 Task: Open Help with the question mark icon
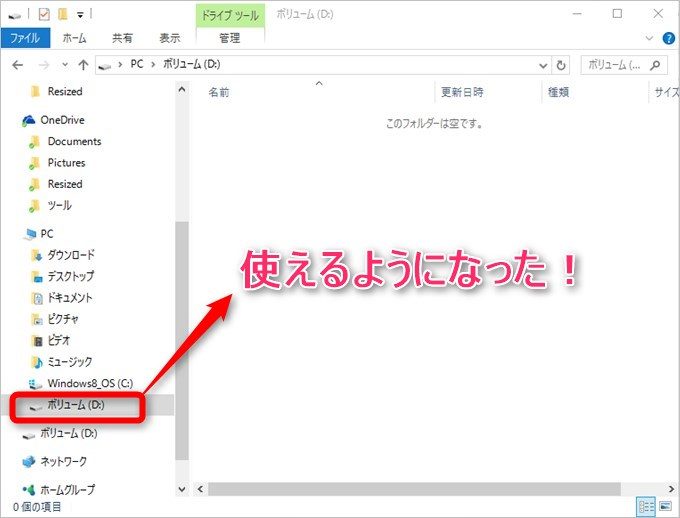click(668, 38)
